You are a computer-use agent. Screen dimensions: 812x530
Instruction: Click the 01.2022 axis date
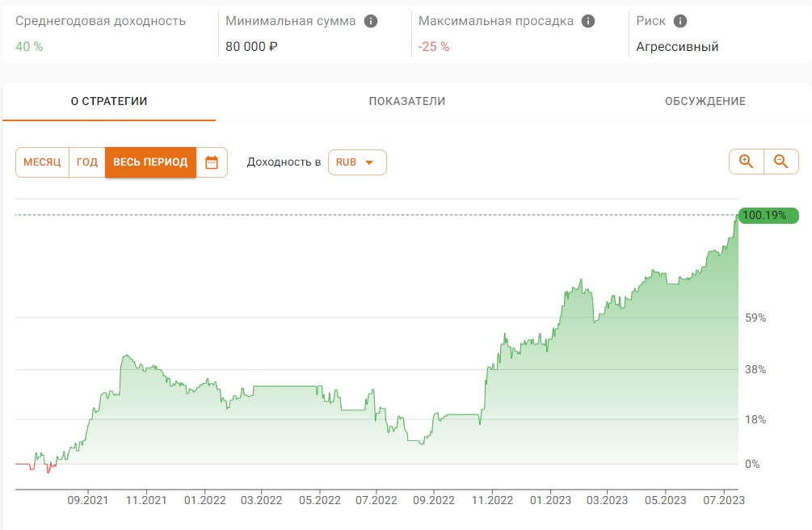click(205, 500)
